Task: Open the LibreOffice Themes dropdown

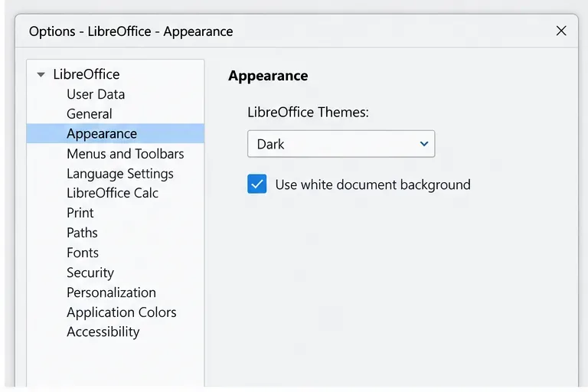Action: click(341, 144)
